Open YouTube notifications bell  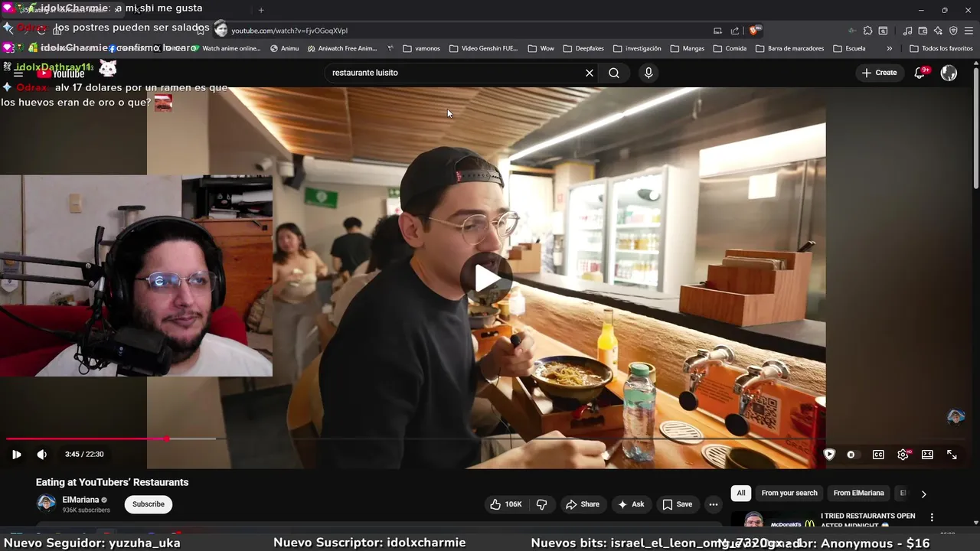point(920,73)
